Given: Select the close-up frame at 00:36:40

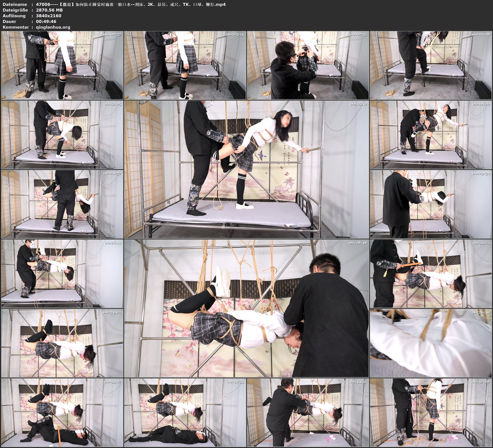Looking at the screenshot, I should [431, 343].
